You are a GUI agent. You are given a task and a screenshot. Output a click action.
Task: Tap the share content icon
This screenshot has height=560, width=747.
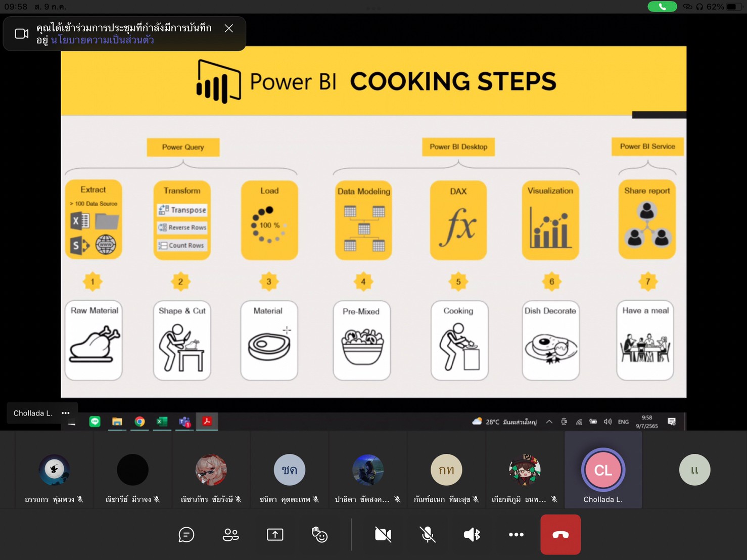275,535
